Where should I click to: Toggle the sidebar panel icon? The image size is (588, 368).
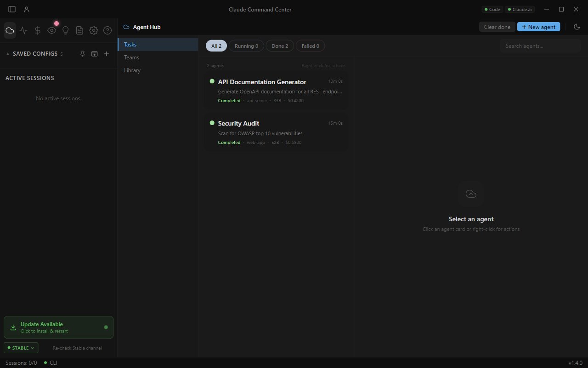(x=12, y=9)
